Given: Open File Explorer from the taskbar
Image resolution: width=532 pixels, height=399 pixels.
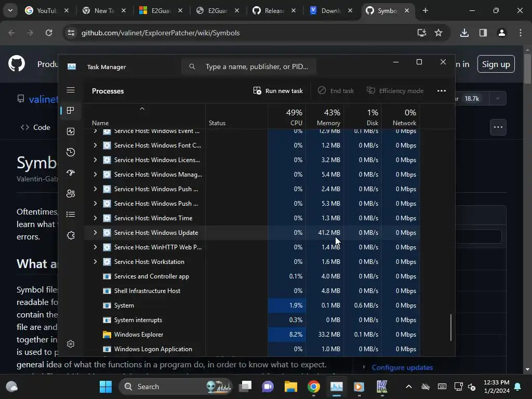Looking at the screenshot, I should tap(291, 387).
